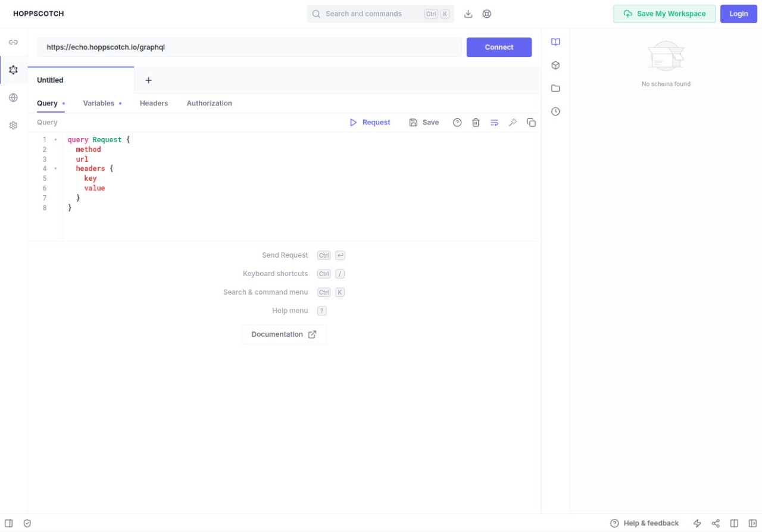Open the Collections folder panel
Image resolution: width=762 pixels, height=532 pixels.
555,88
